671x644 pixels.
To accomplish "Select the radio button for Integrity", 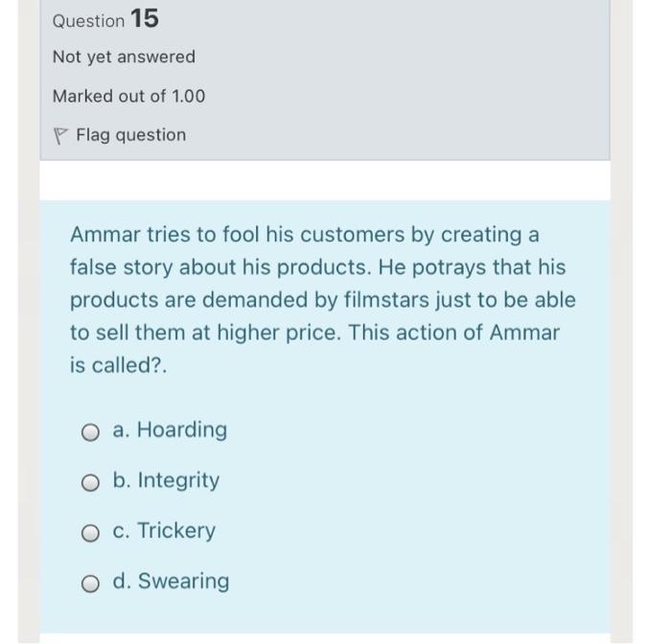I will pos(90,482).
